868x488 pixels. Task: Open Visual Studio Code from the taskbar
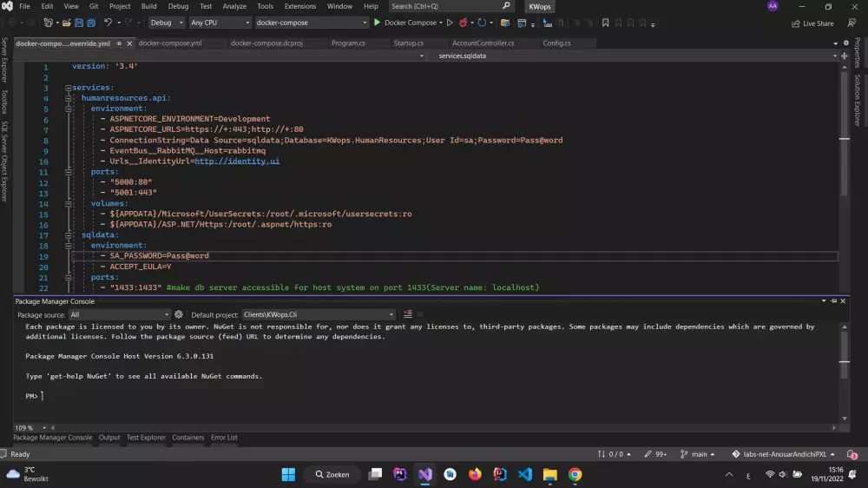pyautogui.click(x=524, y=474)
